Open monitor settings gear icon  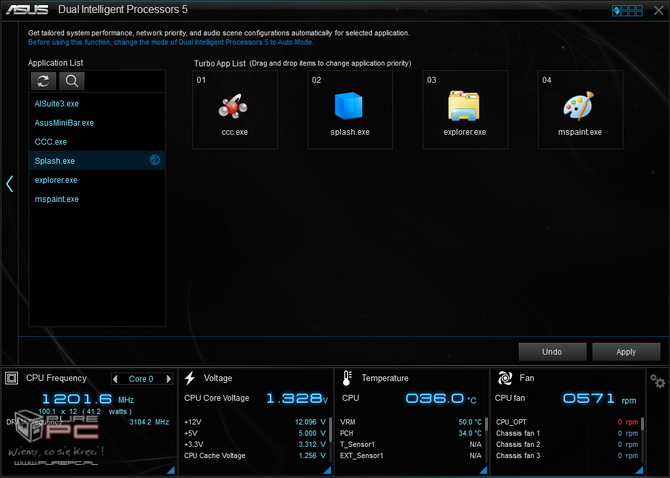657,381
